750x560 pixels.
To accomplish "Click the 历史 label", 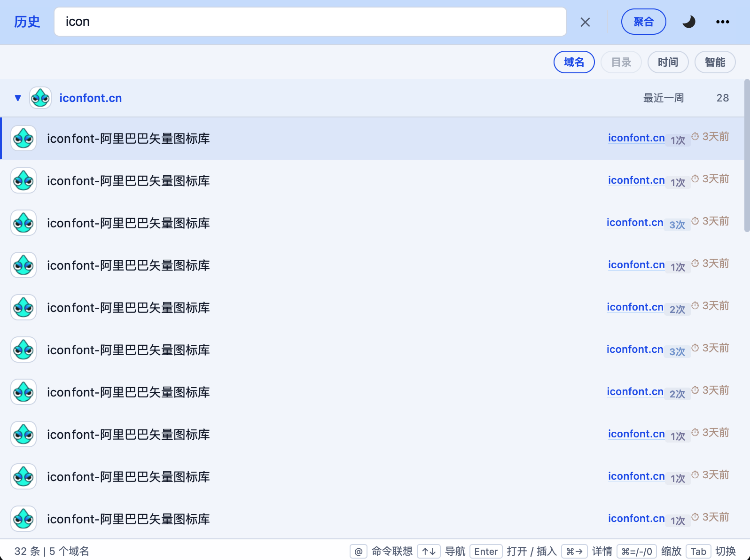I will click(x=27, y=22).
